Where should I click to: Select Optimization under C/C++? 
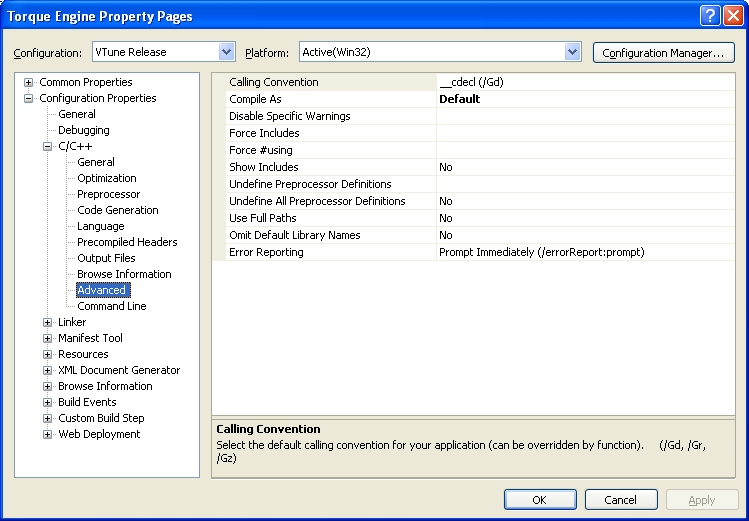pyautogui.click(x=107, y=178)
